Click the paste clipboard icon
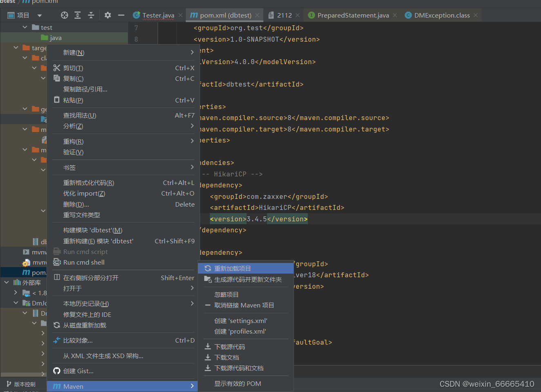Viewport: 541px width, 392px height. pos(57,100)
